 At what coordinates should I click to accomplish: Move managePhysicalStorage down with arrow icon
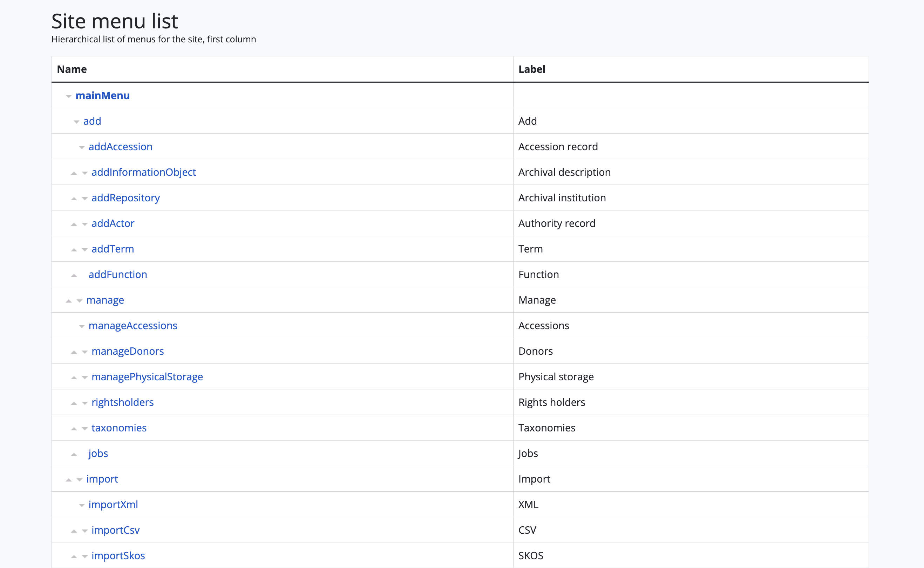pos(84,377)
